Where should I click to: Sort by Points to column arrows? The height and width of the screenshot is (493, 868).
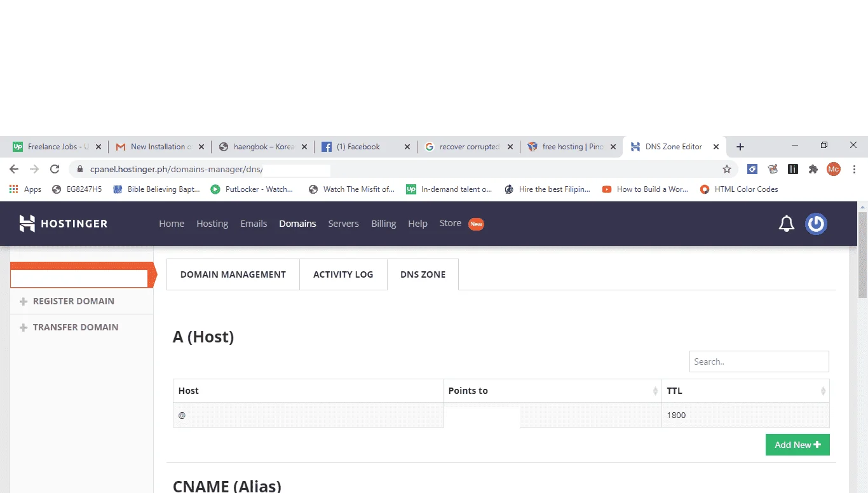point(655,391)
